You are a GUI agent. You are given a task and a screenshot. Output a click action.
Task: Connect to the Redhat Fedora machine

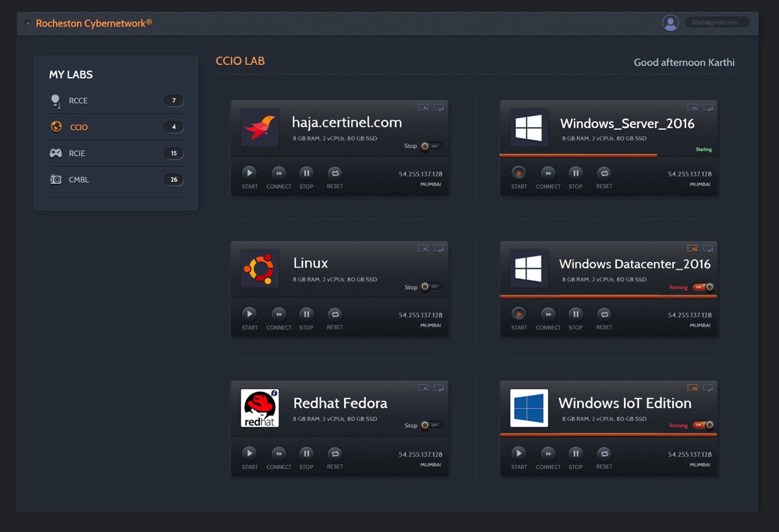tap(278, 453)
